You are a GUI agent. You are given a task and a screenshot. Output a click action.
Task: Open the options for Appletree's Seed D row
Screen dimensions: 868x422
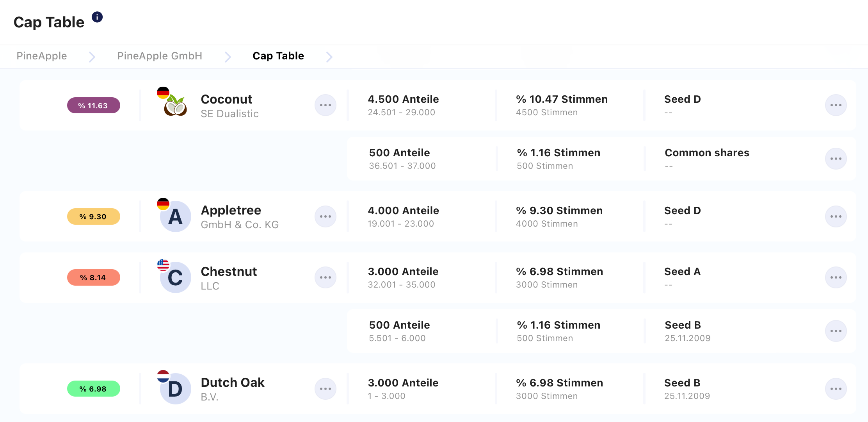coord(836,216)
